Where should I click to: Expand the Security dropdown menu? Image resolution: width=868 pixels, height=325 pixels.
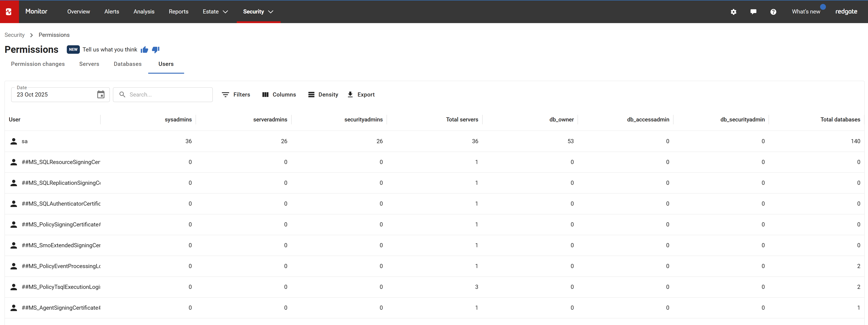coord(258,12)
